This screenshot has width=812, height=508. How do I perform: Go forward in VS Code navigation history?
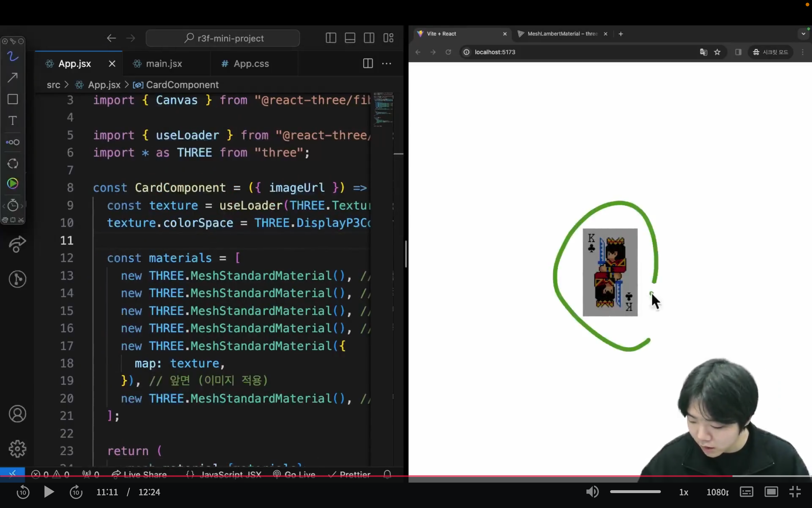click(131, 38)
